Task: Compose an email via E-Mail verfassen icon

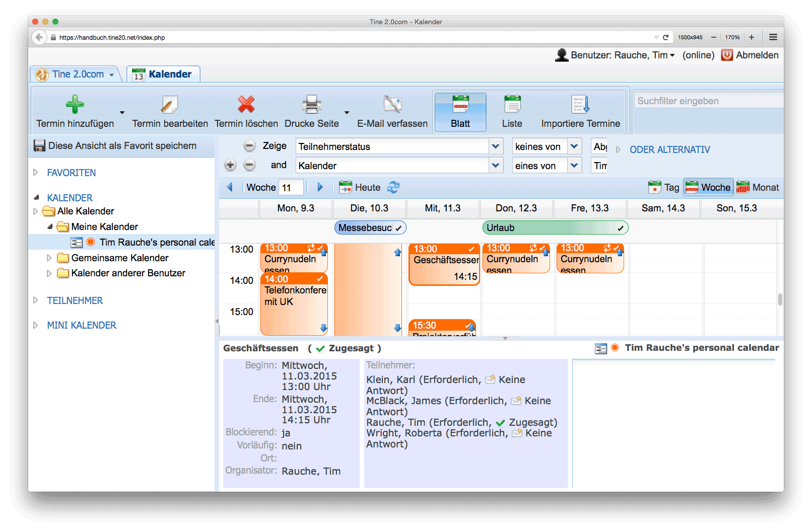Action: pyautogui.click(x=392, y=104)
